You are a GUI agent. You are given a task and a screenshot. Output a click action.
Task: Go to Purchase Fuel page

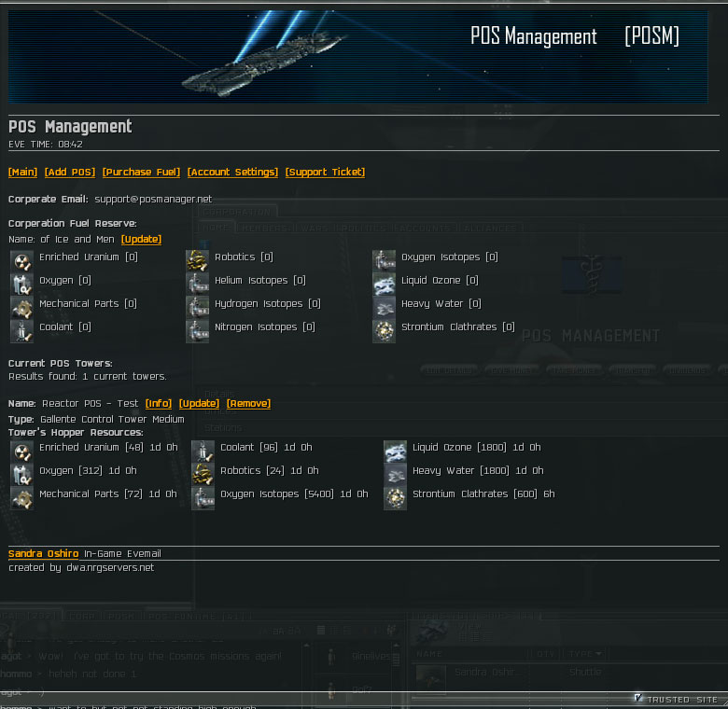pos(141,172)
